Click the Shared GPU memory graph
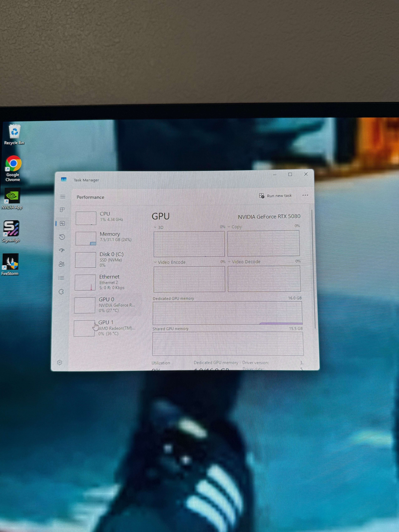Screen dimensions: 399x532 (228, 344)
